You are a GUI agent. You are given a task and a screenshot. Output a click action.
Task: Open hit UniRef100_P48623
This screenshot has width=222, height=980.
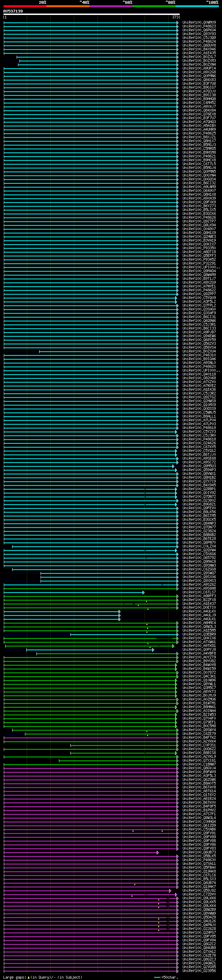199,26
